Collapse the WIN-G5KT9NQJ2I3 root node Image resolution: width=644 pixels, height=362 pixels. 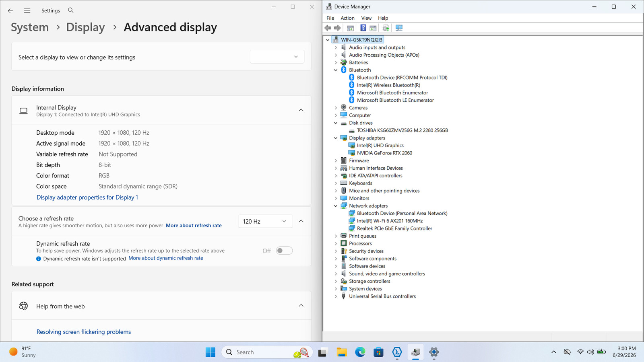pos(328,40)
